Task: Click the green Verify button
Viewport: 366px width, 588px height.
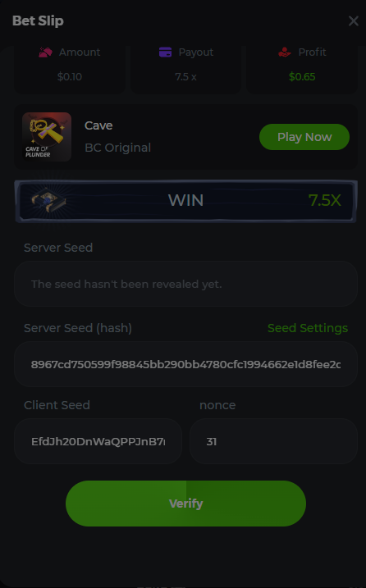Action: click(185, 504)
